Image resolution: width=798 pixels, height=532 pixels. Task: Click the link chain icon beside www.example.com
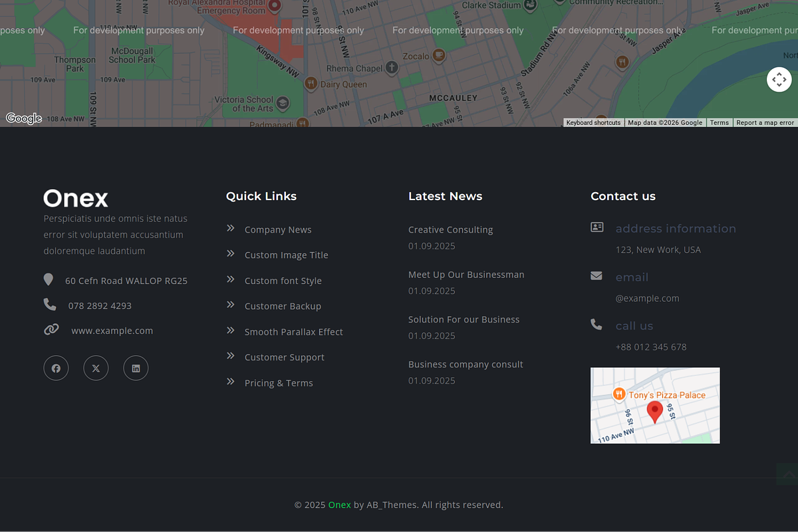point(51,329)
